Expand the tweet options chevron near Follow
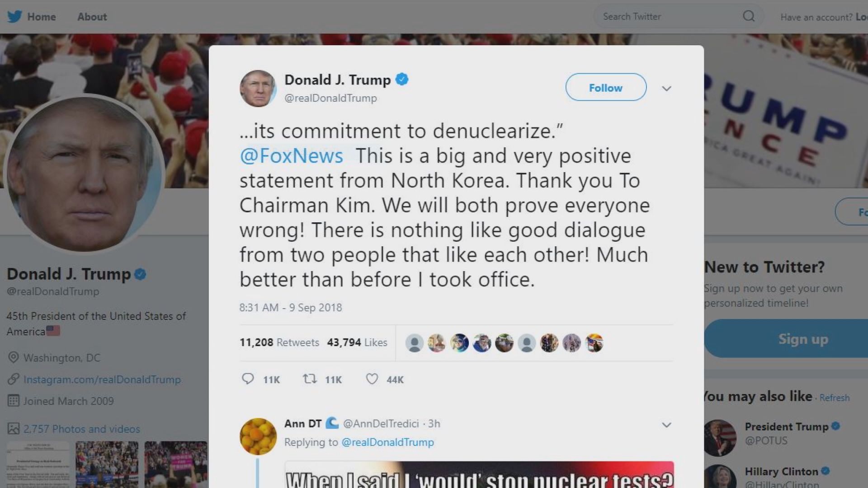This screenshot has width=868, height=488. 666,89
